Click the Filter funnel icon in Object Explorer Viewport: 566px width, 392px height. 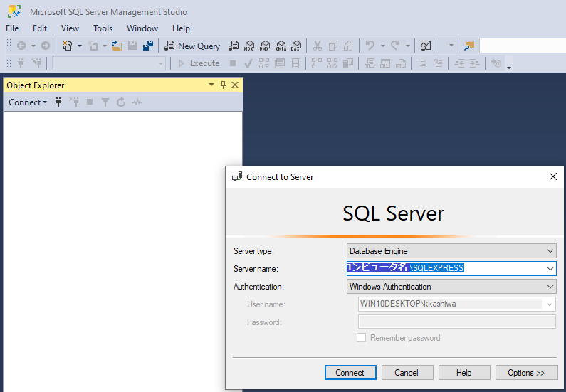coord(105,102)
